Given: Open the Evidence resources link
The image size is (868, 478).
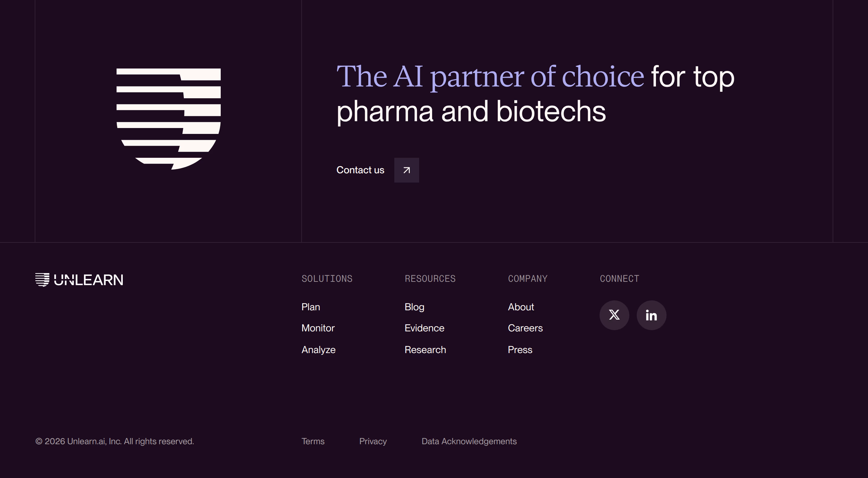Looking at the screenshot, I should pos(424,328).
